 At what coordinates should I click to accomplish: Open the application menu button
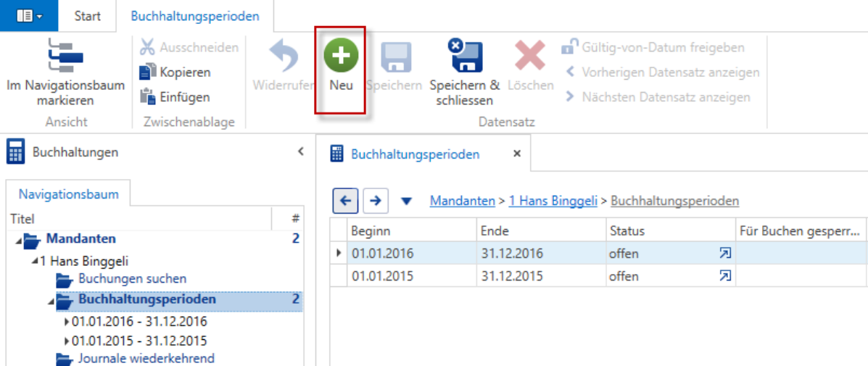click(x=29, y=15)
